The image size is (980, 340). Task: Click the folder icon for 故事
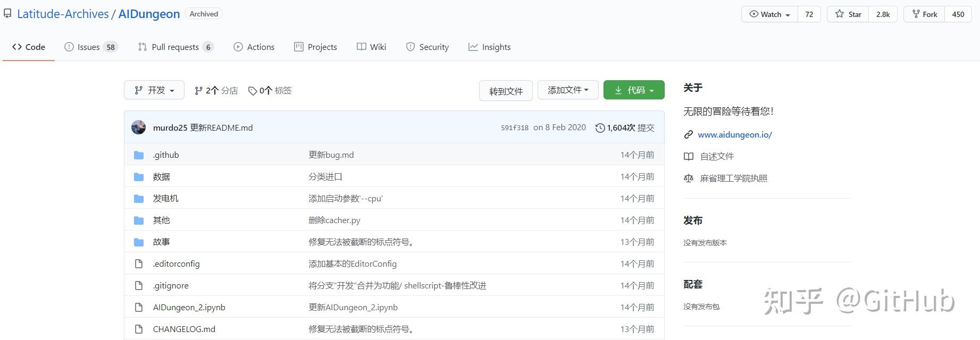tap(139, 242)
